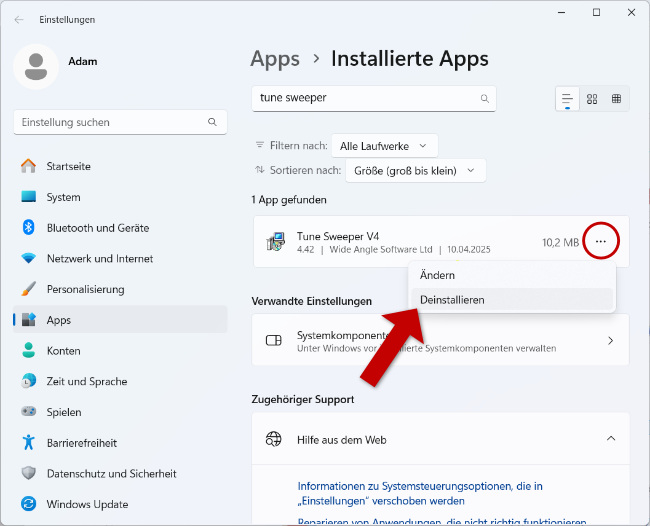Click 1 App gefunden text
650x526 pixels.
click(289, 200)
